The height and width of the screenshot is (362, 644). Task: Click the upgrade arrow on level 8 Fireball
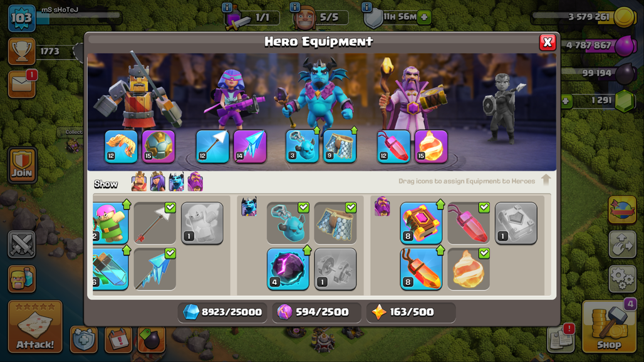(x=440, y=250)
